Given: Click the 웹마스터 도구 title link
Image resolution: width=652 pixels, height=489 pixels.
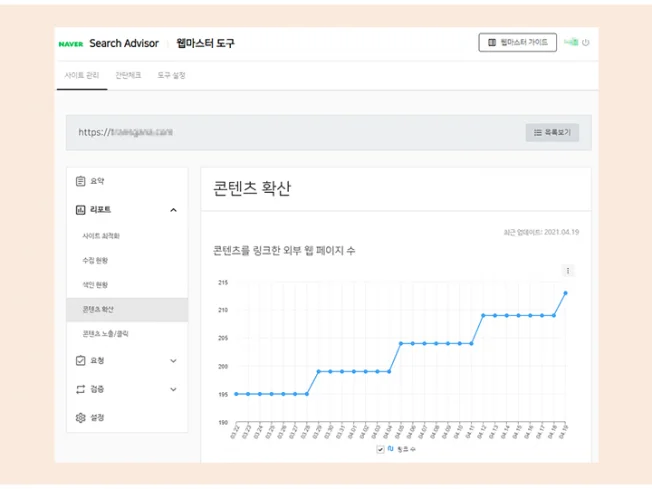Looking at the screenshot, I should point(205,43).
